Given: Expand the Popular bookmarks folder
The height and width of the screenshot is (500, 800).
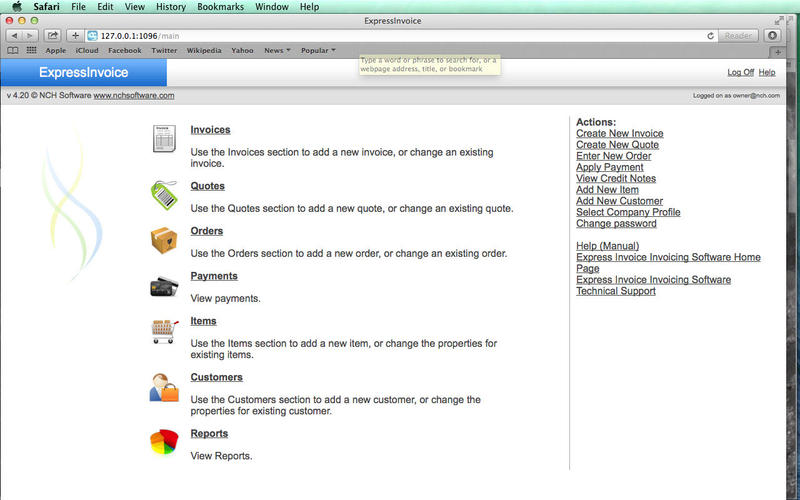Looking at the screenshot, I should [x=318, y=51].
